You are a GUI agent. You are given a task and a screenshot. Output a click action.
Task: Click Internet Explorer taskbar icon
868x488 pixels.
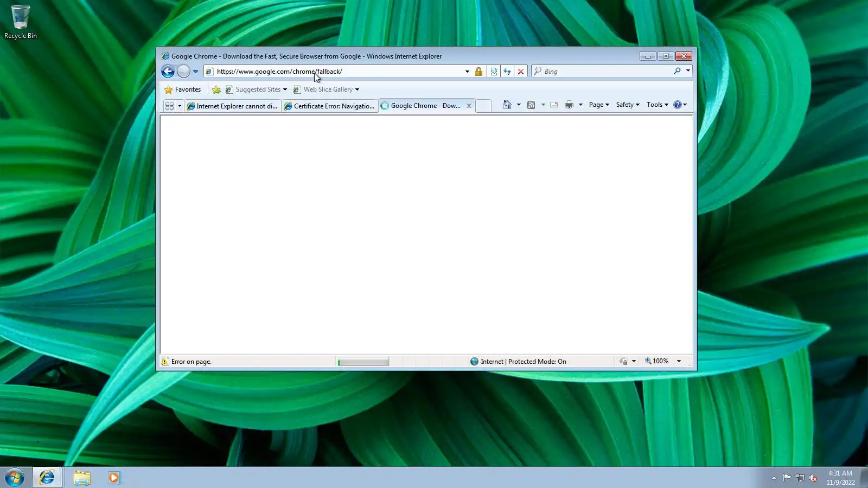point(47,478)
